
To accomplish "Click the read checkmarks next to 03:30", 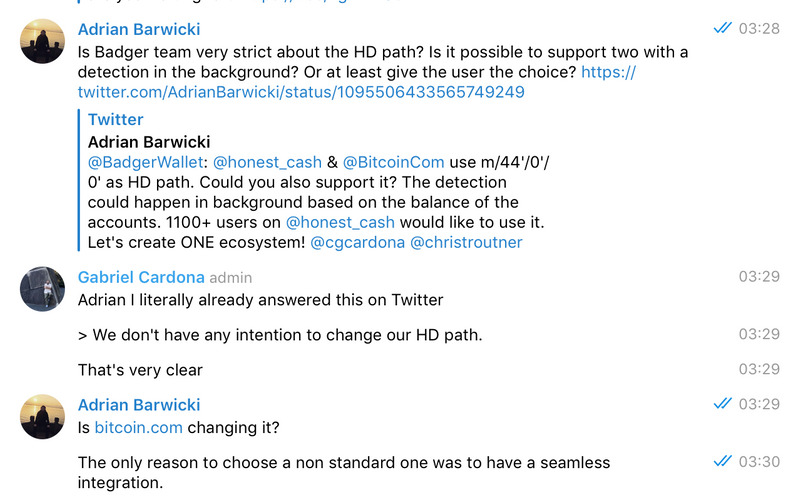I will (722, 461).
